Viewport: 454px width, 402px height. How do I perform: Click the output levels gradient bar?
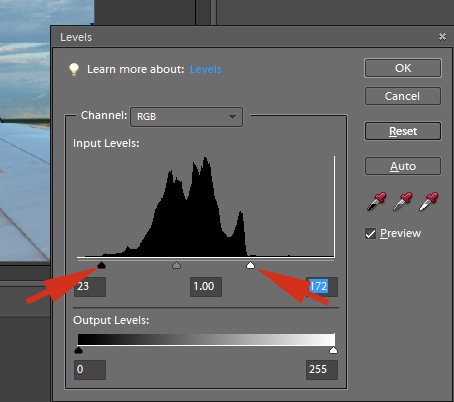[206, 339]
